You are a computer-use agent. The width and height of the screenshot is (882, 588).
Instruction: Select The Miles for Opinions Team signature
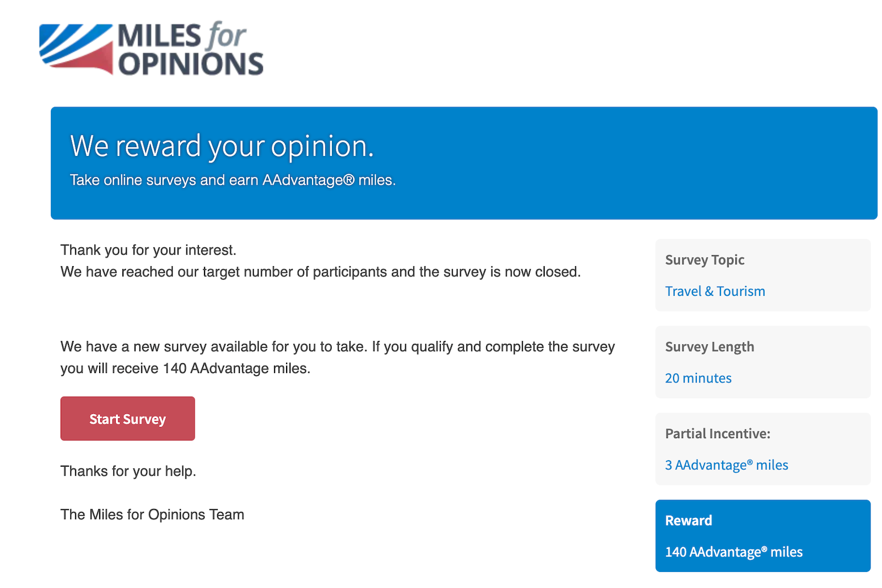pyautogui.click(x=152, y=514)
